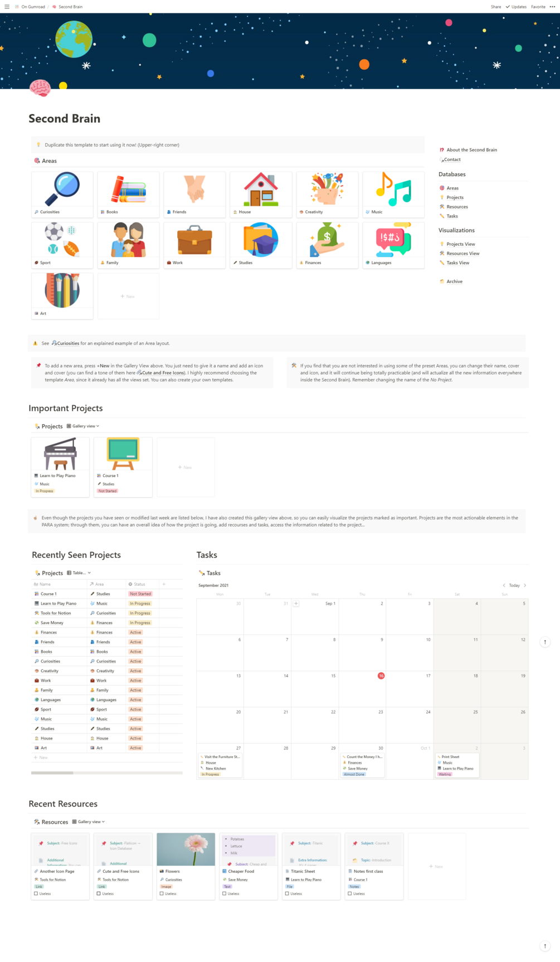Open the Resources database link
The width and height of the screenshot is (560, 962).
click(454, 207)
